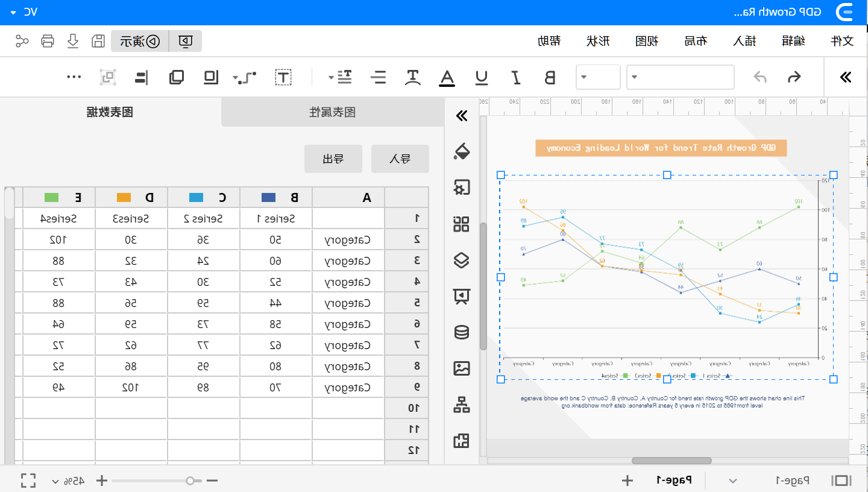Click the align objects icon

[140, 77]
